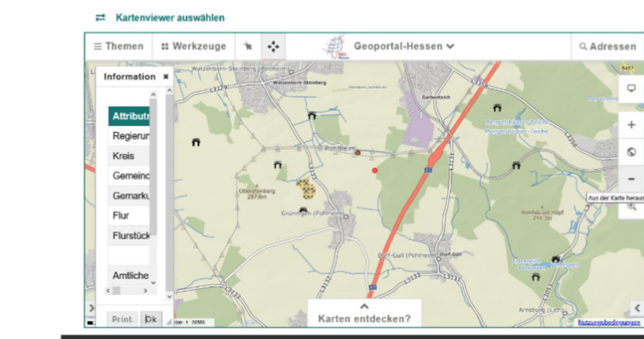Click the Adressen search field

(x=608, y=46)
